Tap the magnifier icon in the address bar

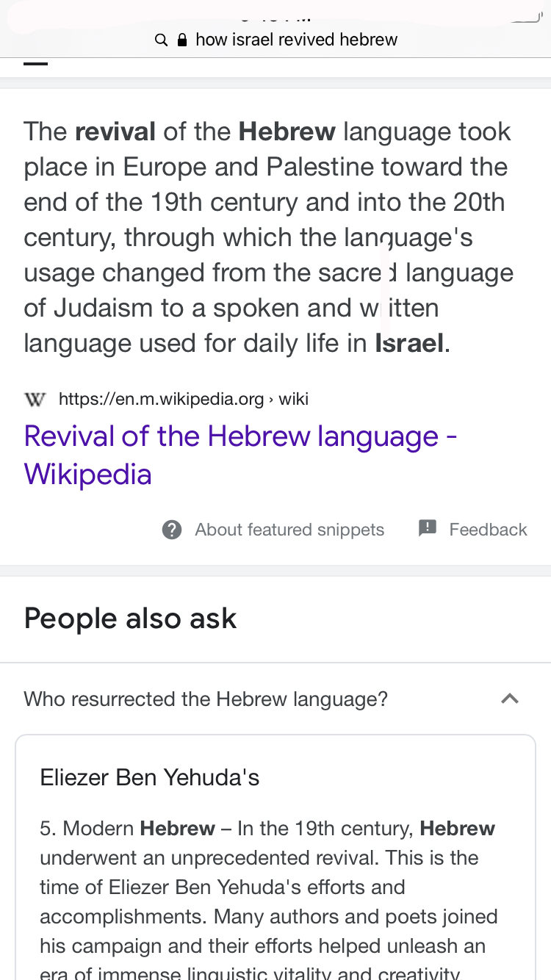tap(161, 40)
